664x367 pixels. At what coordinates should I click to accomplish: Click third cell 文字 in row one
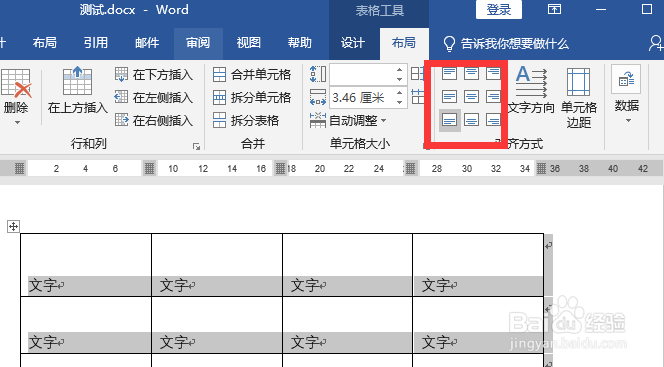click(x=304, y=286)
